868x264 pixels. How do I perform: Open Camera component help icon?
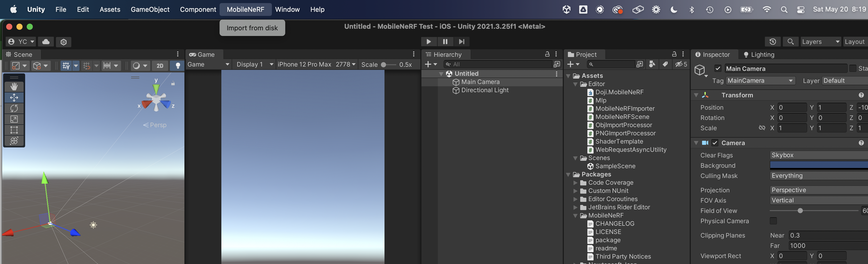[861, 143]
